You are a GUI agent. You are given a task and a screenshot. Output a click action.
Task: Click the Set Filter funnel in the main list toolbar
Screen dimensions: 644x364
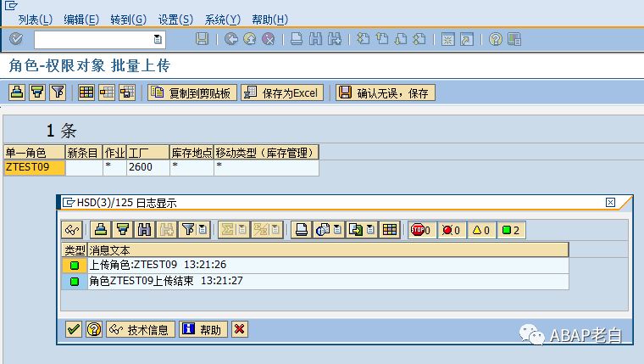[58, 92]
